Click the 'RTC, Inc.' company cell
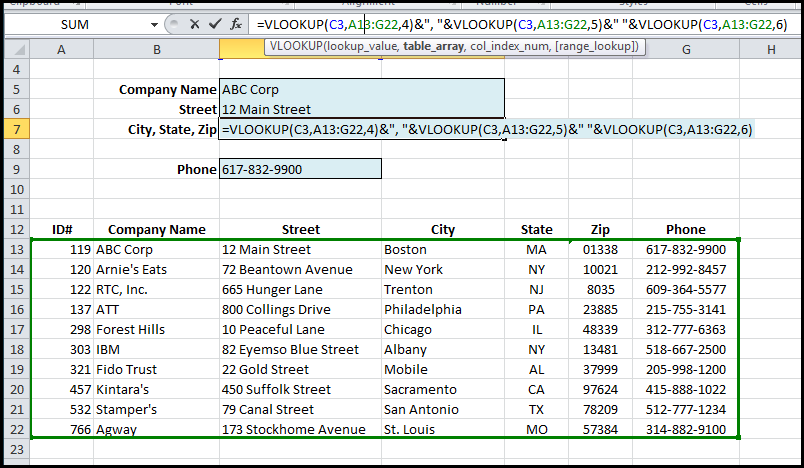Screen dimensions: 804x468 click(156, 290)
